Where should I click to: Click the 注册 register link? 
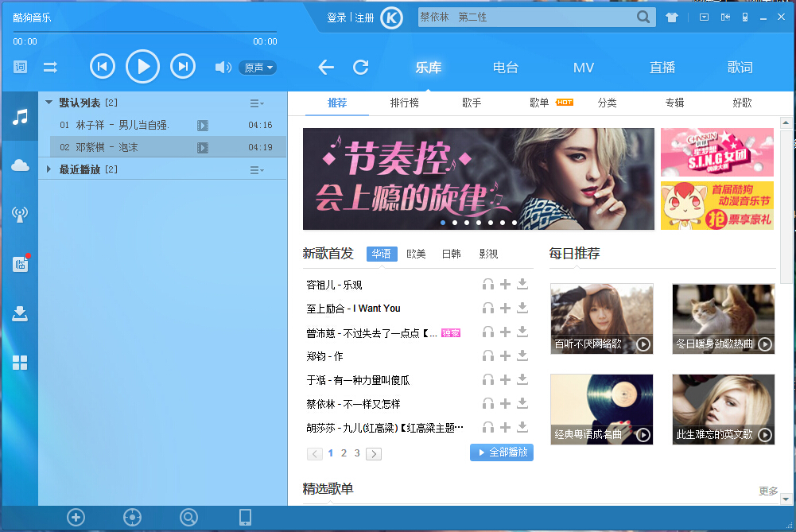(x=364, y=17)
